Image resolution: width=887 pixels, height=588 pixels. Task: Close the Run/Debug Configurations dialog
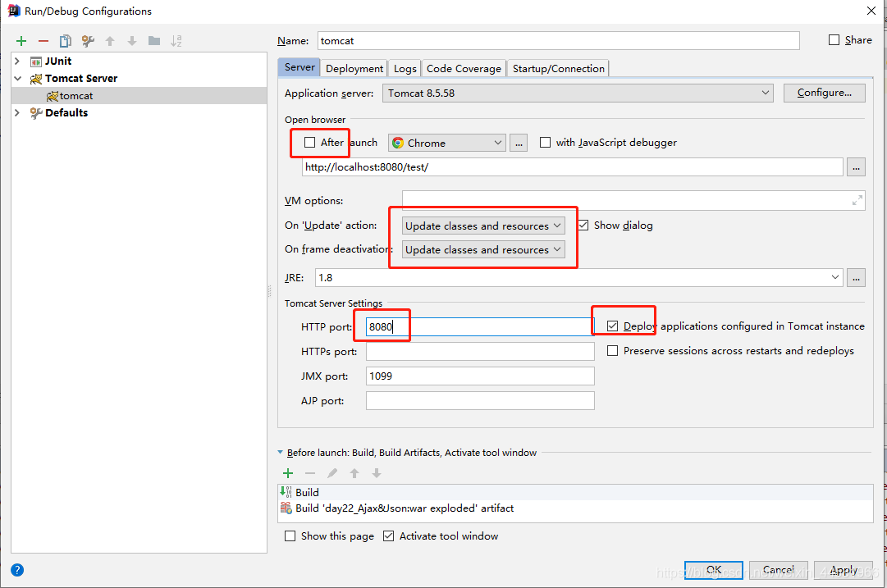point(871,11)
